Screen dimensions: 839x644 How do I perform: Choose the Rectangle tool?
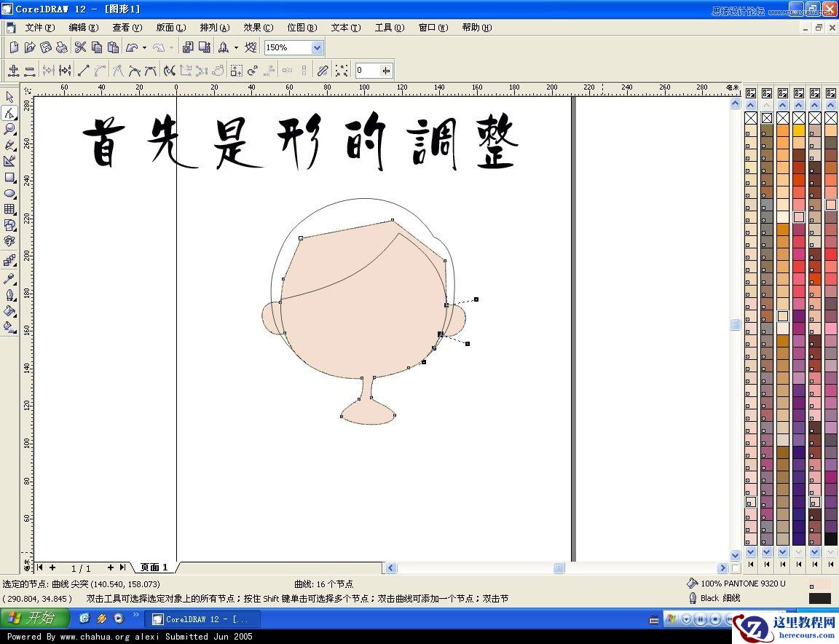click(10, 178)
